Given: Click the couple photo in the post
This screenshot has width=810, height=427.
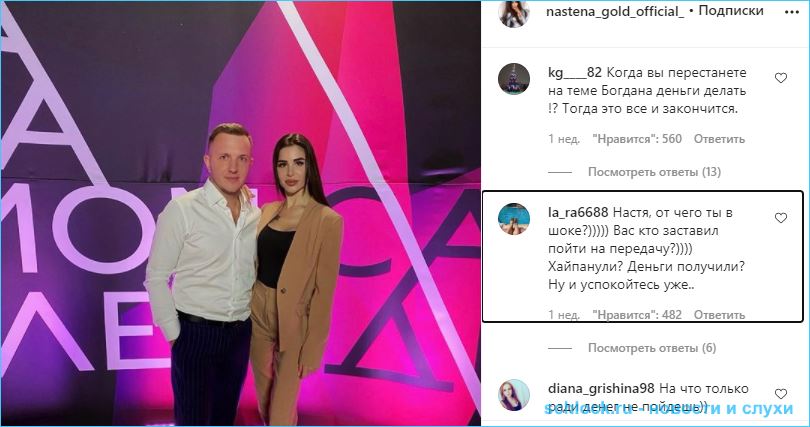Looking at the screenshot, I should coord(240,213).
